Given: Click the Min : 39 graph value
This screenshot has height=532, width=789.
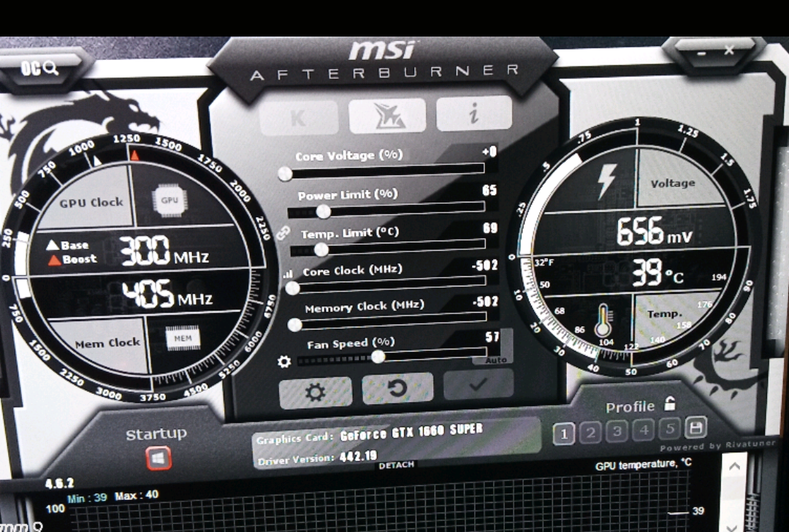Looking at the screenshot, I should click(87, 498).
